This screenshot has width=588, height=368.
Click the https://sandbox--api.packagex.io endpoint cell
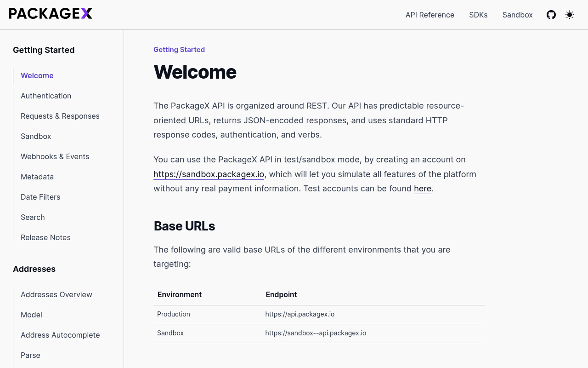(x=316, y=333)
